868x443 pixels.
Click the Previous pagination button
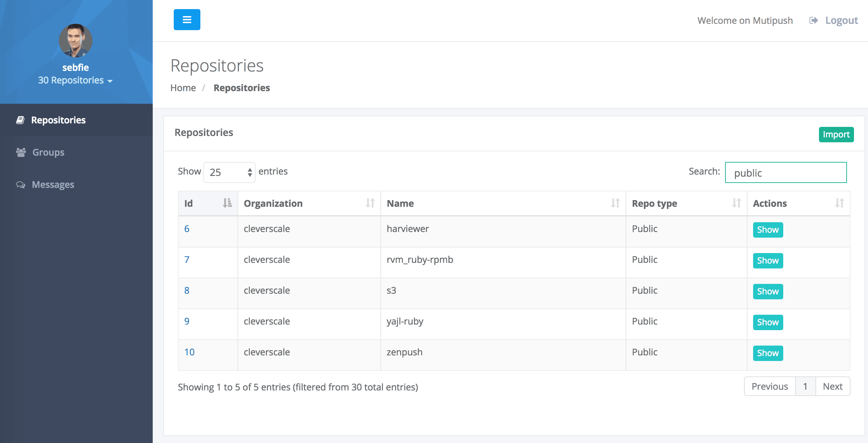tap(770, 386)
